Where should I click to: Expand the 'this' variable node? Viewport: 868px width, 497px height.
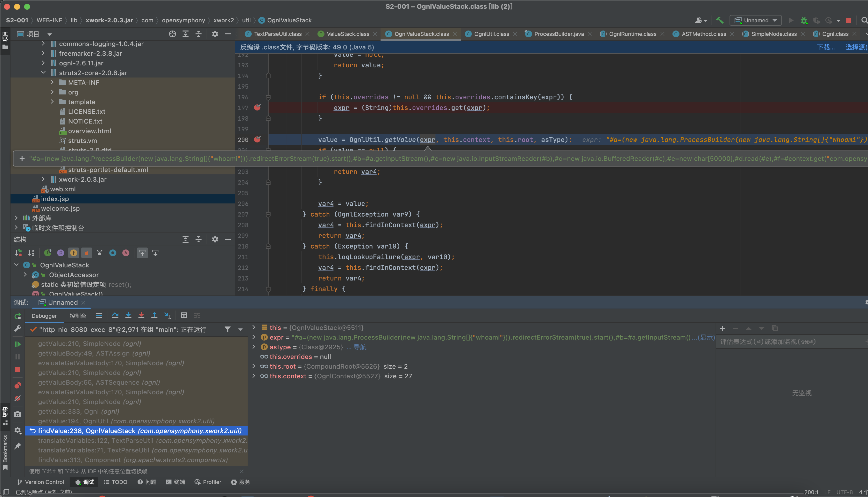[254, 327]
